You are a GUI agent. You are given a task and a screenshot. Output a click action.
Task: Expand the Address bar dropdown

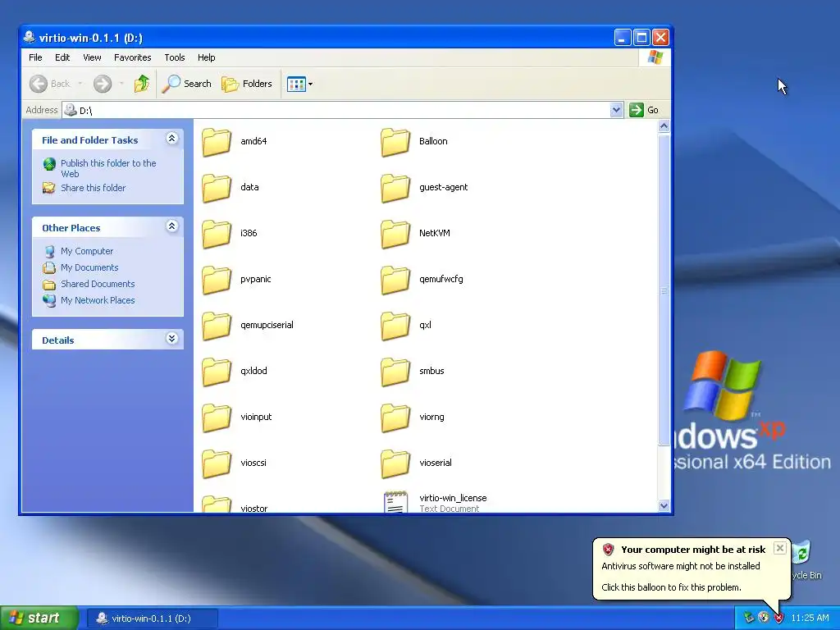click(x=616, y=110)
